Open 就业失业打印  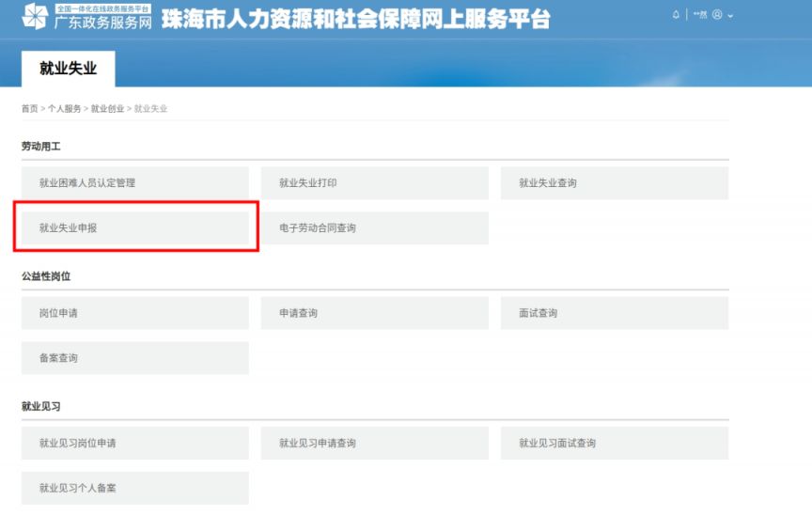[374, 183]
